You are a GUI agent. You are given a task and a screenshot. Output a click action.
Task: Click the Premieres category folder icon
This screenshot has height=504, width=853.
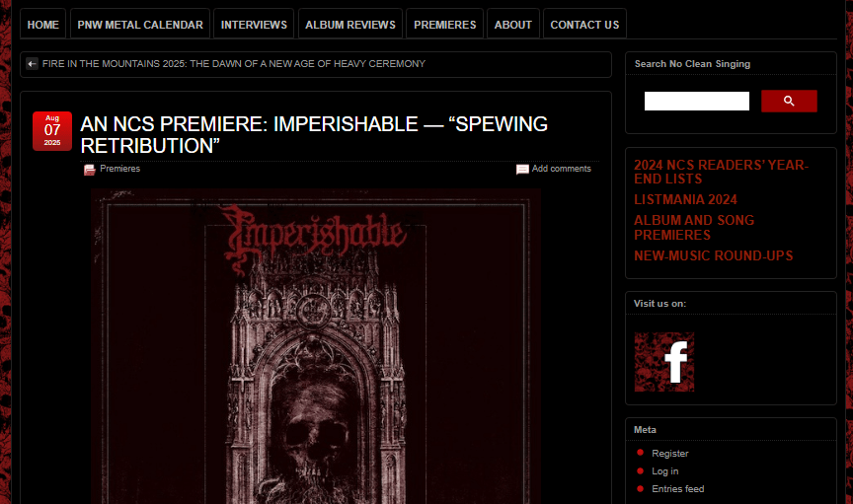[89, 170]
